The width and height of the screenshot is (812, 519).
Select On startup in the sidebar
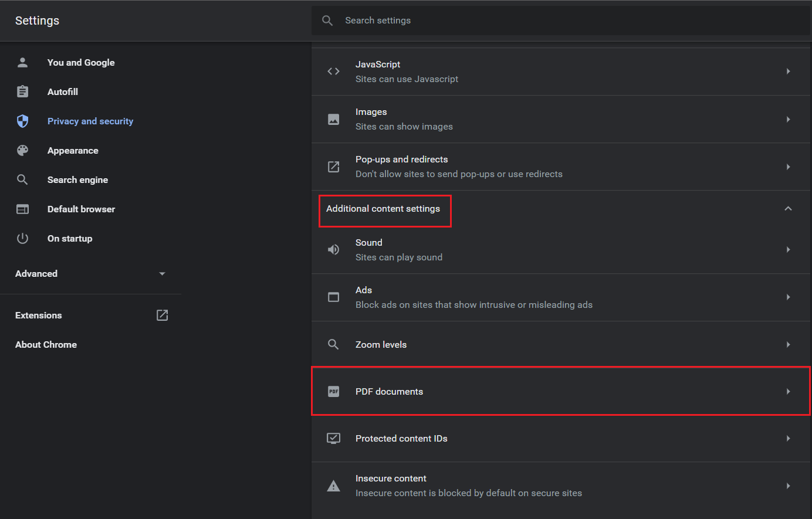(x=70, y=239)
